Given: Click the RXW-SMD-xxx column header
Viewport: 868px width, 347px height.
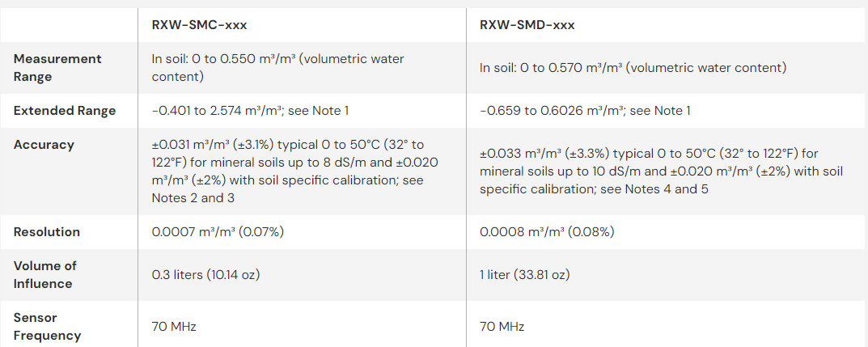Looking at the screenshot, I should click(x=527, y=24).
